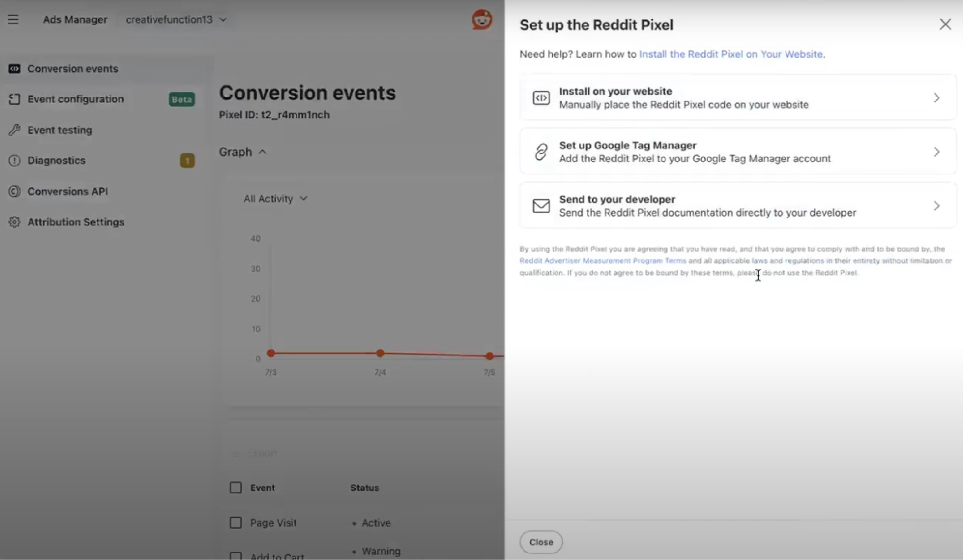Viewport: 963px width, 560px height.
Task: Open Install the Reddit Pixel on Your Website link
Action: (731, 54)
